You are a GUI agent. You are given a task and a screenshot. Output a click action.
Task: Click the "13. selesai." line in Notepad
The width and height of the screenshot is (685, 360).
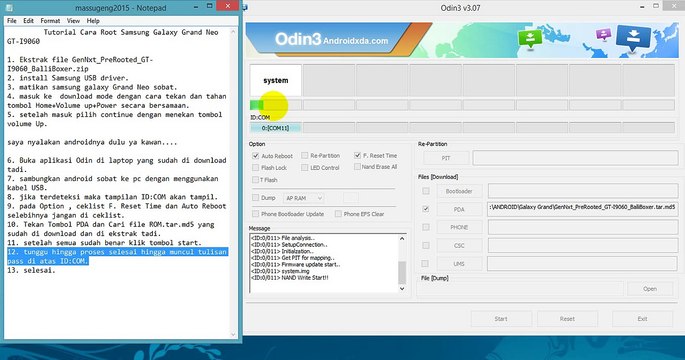31,270
